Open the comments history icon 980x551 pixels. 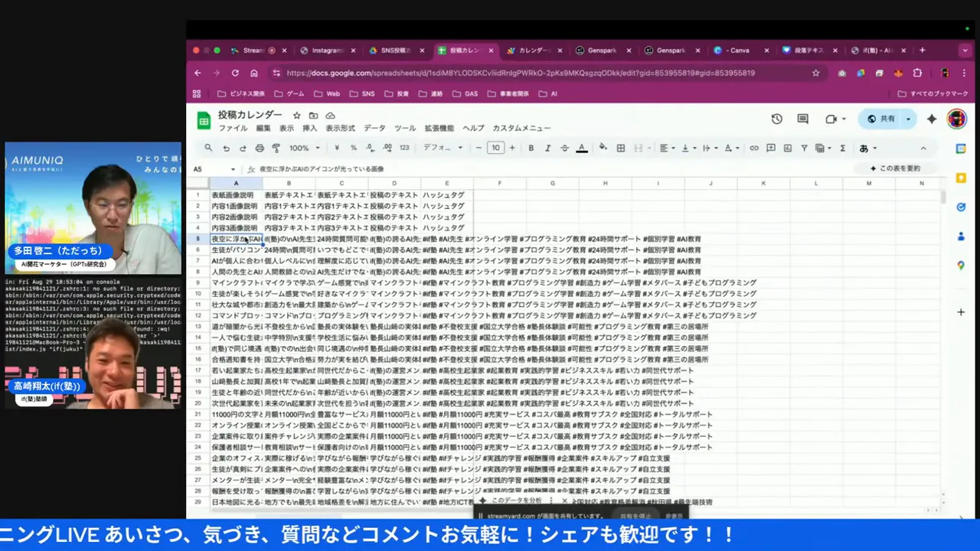coord(802,119)
